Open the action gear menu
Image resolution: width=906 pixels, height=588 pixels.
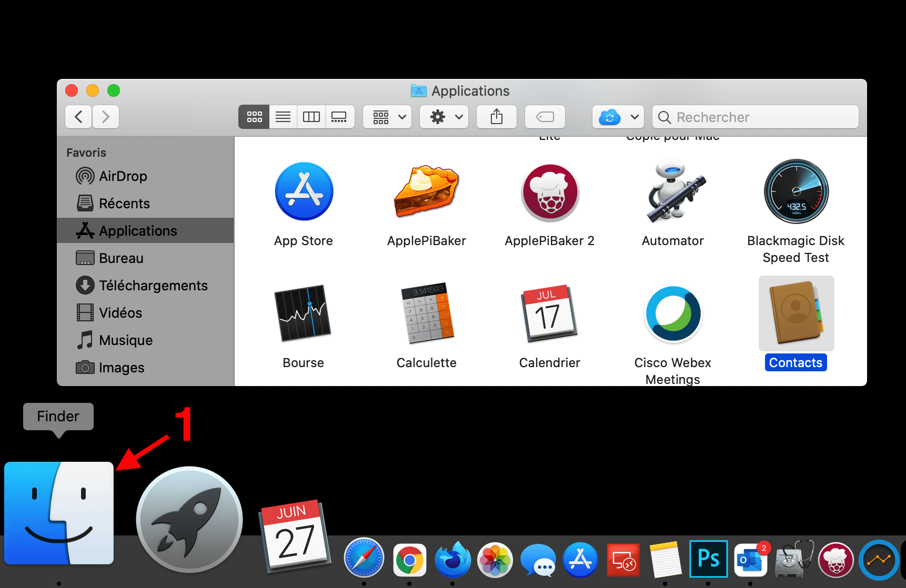click(444, 117)
